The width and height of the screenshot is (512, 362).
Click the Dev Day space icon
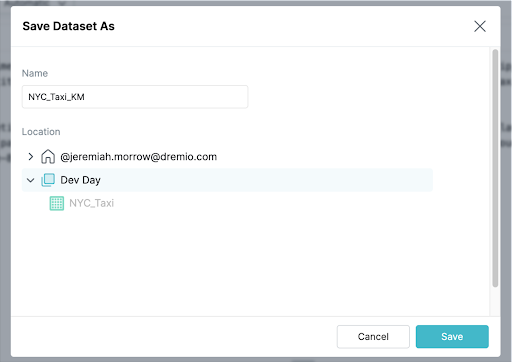48,180
